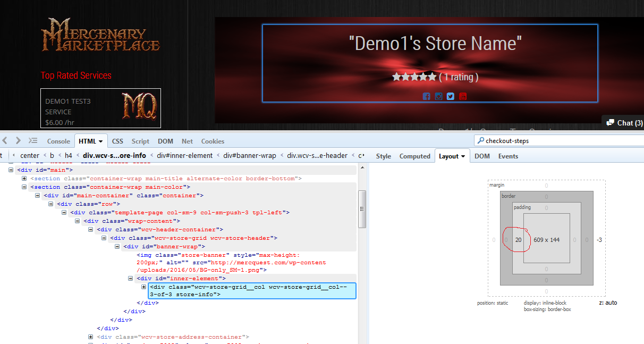
Task: Switch to the Script panel tab
Action: tap(140, 141)
